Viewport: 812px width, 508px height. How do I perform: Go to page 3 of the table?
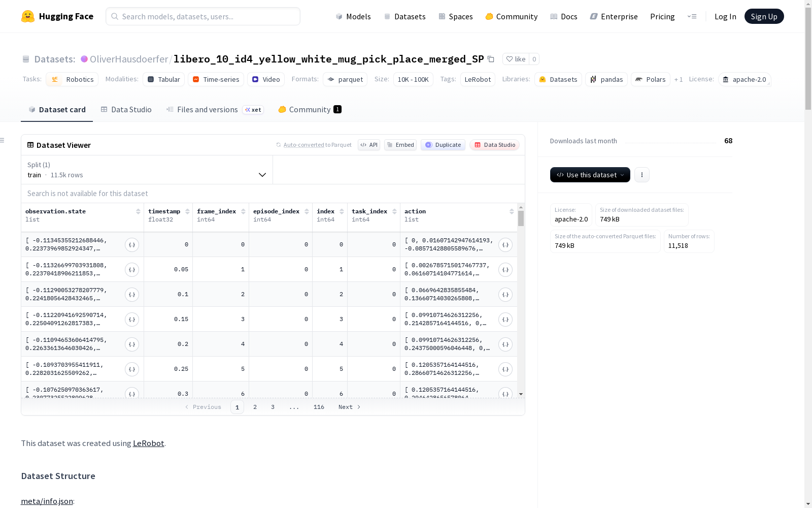click(x=273, y=407)
